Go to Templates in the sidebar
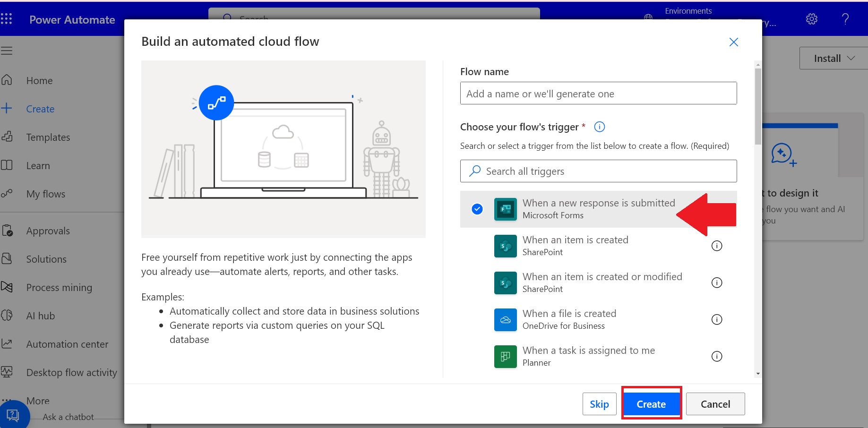The width and height of the screenshot is (868, 428). pos(48,137)
